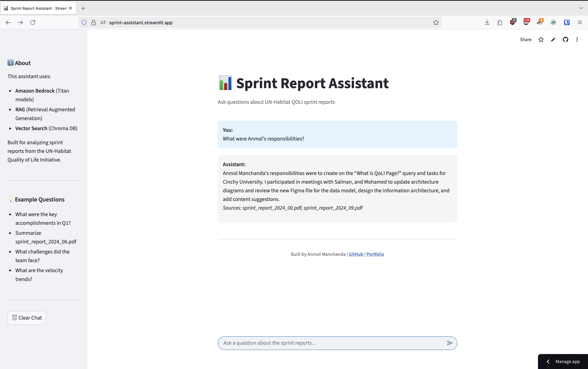Screen dimensions: 588x369
Task: Click the pencil edit app icon
Action: tap(553, 40)
